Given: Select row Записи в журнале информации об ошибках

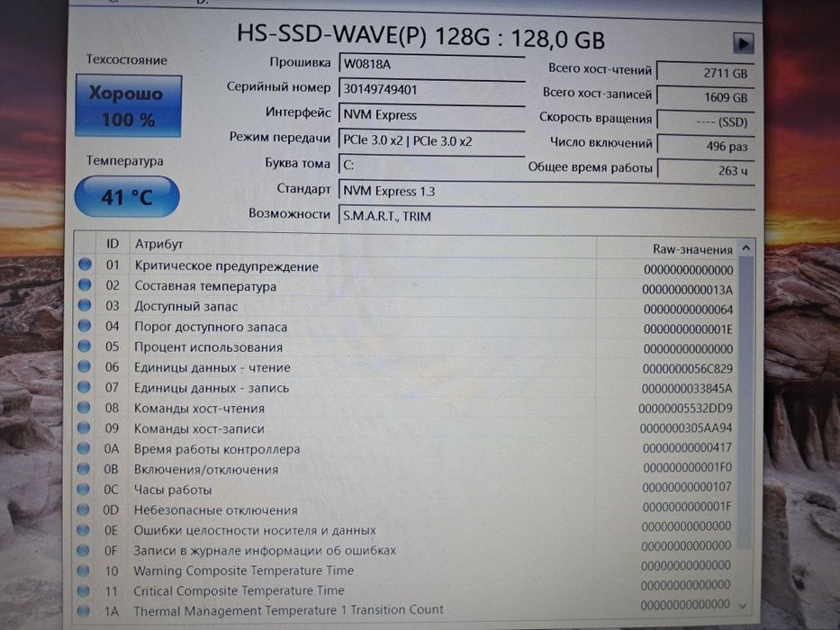Looking at the screenshot, I should 406,550.
